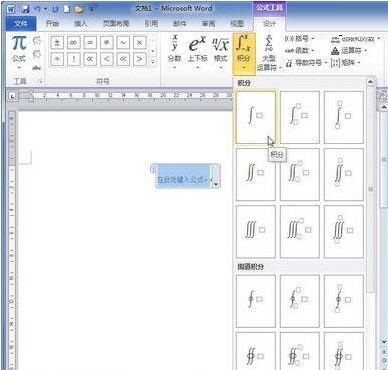The width and height of the screenshot is (388, 370).
Task: Insert the ± plus-minus symbol
Action: 57,43
